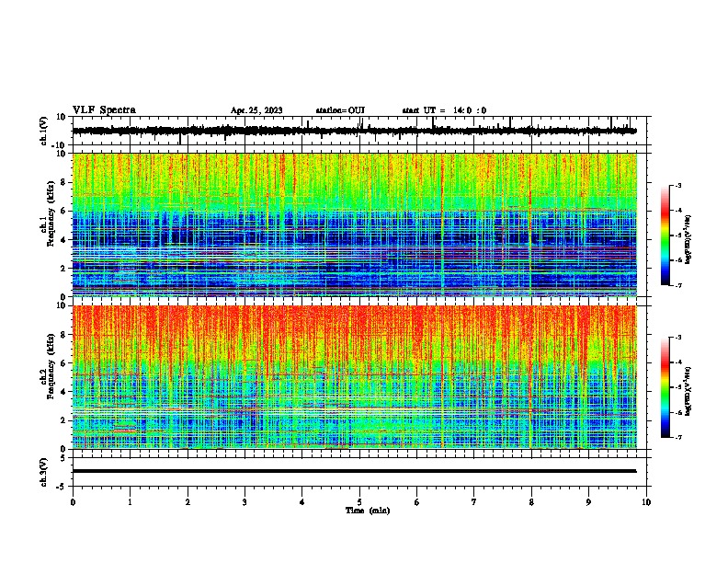The image size is (728, 563).
Task: Click the "ch.3(V)" axis label
Action: [x=44, y=472]
